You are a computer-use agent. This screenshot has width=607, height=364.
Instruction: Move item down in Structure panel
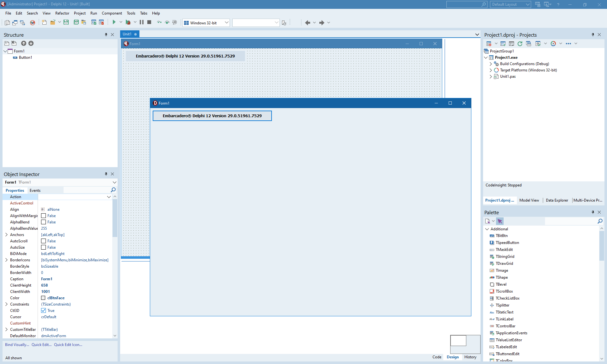(31, 43)
